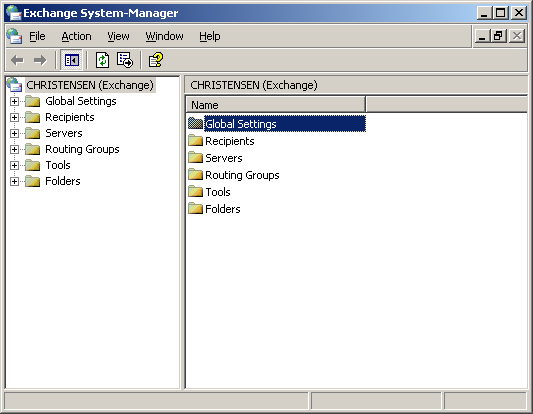The image size is (533, 414).
Task: Click the empty column header next to Name
Action: point(446,105)
